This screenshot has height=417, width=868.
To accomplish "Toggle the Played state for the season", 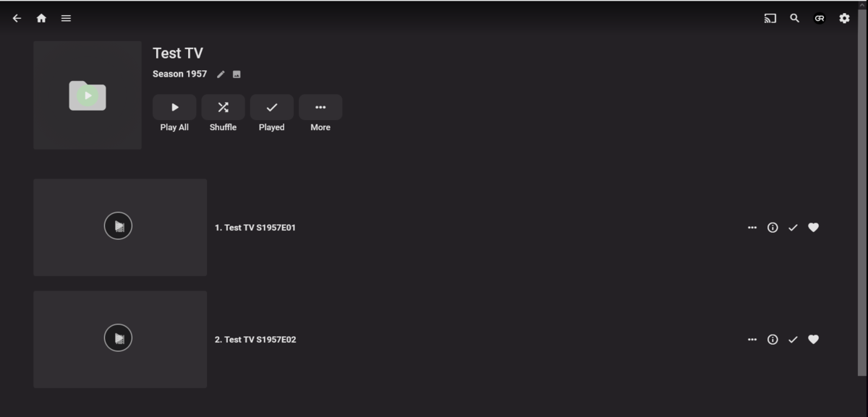I will (271, 107).
